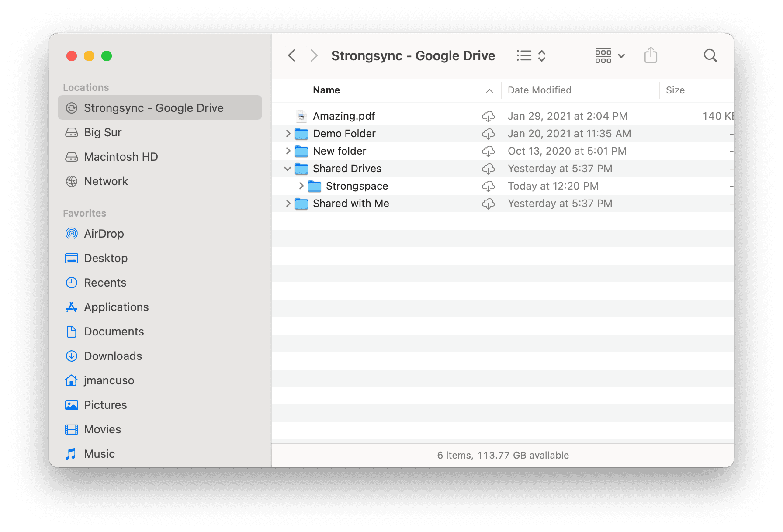
Task: Click the Today at 12:20 PM cell
Action: click(553, 186)
